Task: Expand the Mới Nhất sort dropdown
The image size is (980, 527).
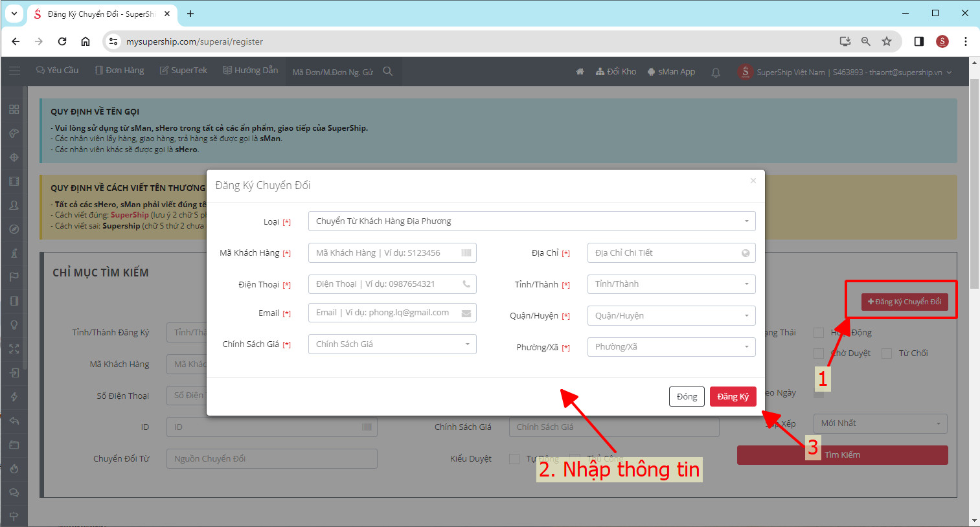Action: [880, 423]
